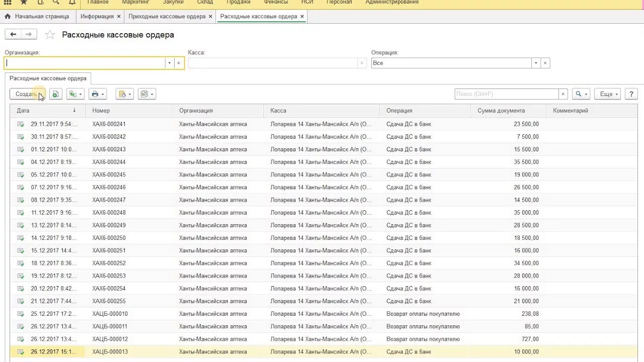Expand the Организация dropdown
This screenshot has width=644, height=362.
click(170, 63)
